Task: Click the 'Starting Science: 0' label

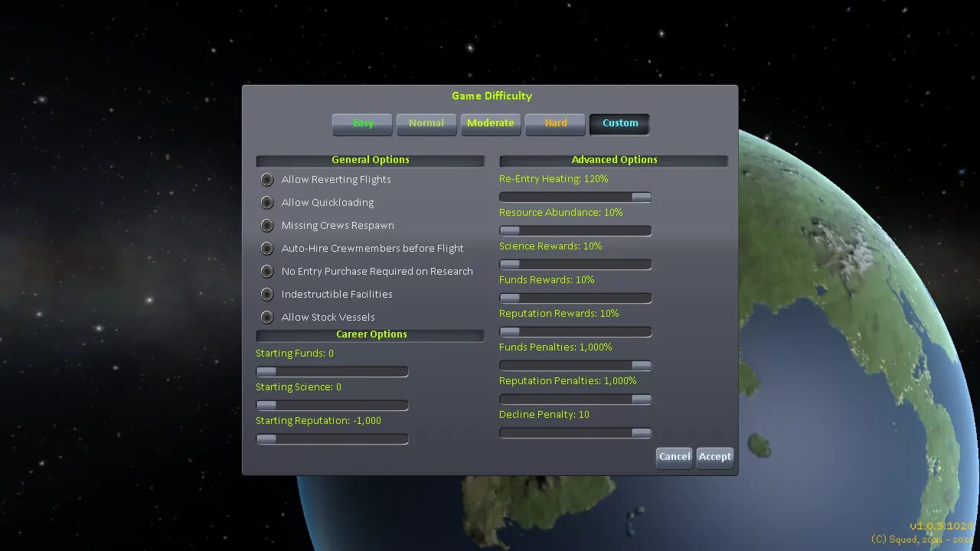Action: (299, 387)
